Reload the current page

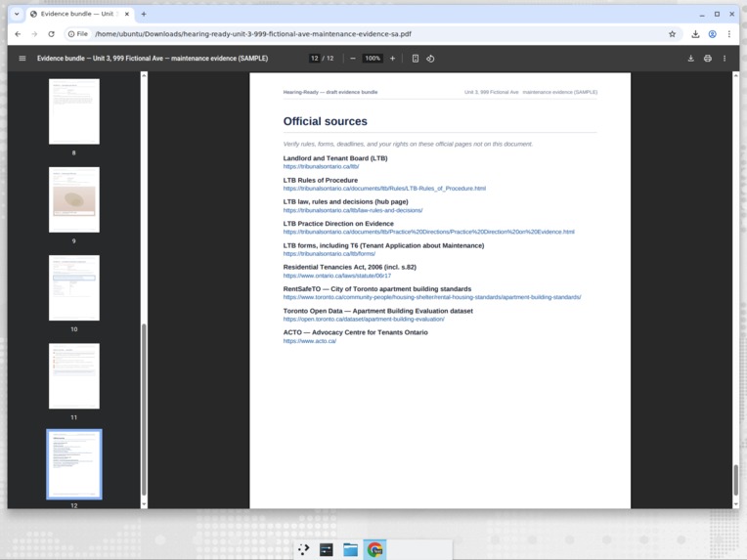[51, 34]
